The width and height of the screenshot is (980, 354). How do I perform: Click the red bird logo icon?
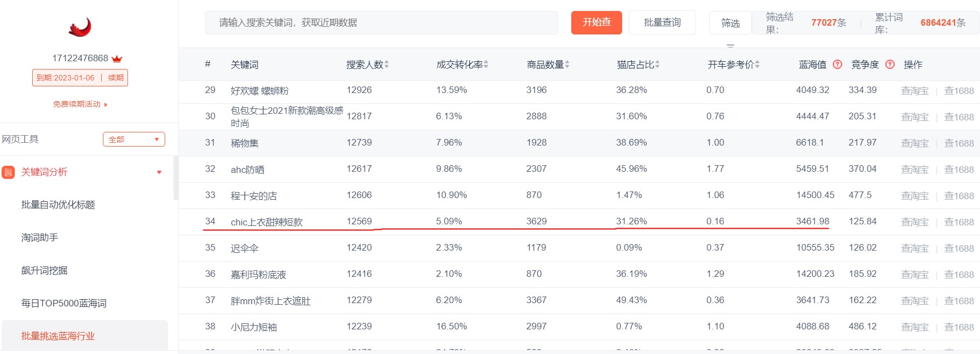click(80, 27)
